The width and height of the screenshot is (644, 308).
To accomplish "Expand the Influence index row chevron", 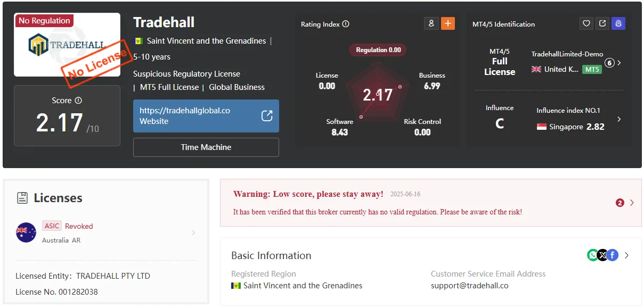I will (619, 119).
